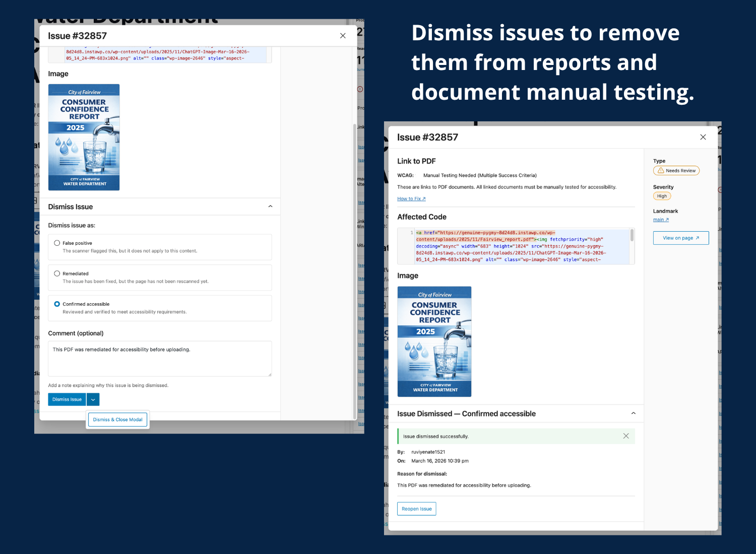Click the View on page button
The width and height of the screenshot is (756, 554).
[681, 238]
